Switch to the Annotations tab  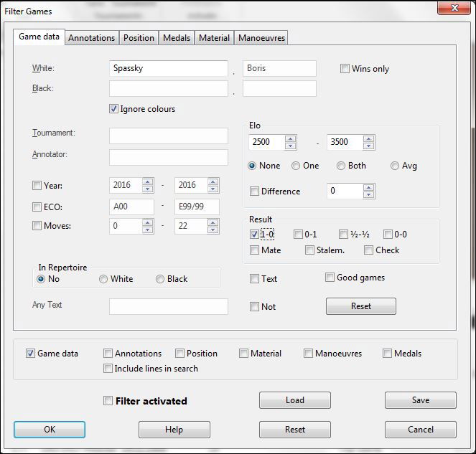pos(91,38)
